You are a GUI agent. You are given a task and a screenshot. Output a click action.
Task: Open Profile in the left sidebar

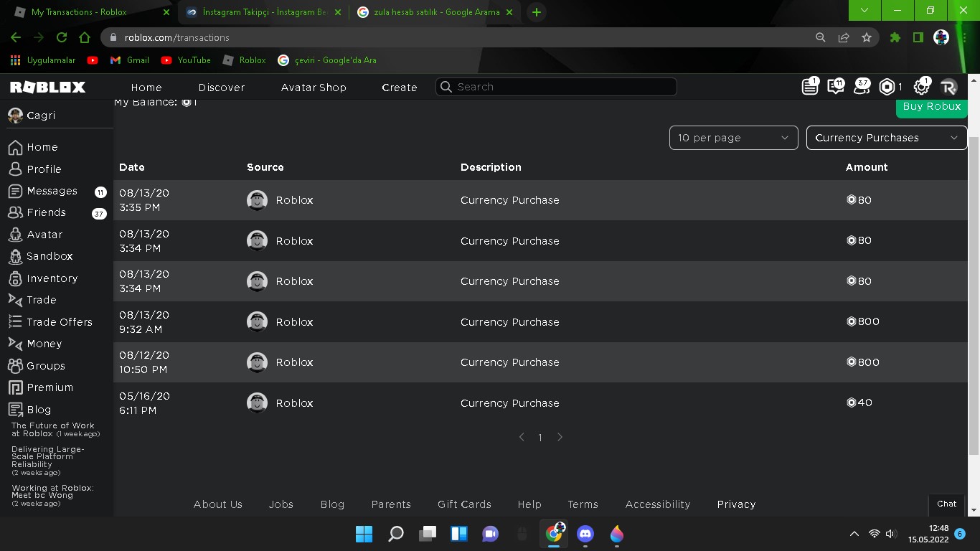[x=34, y=169]
